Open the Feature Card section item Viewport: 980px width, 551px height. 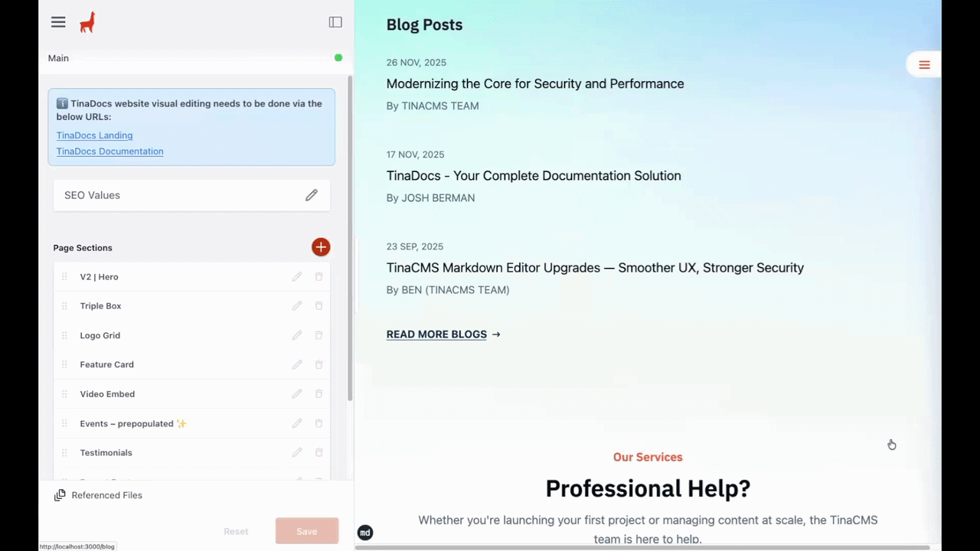[107, 365]
